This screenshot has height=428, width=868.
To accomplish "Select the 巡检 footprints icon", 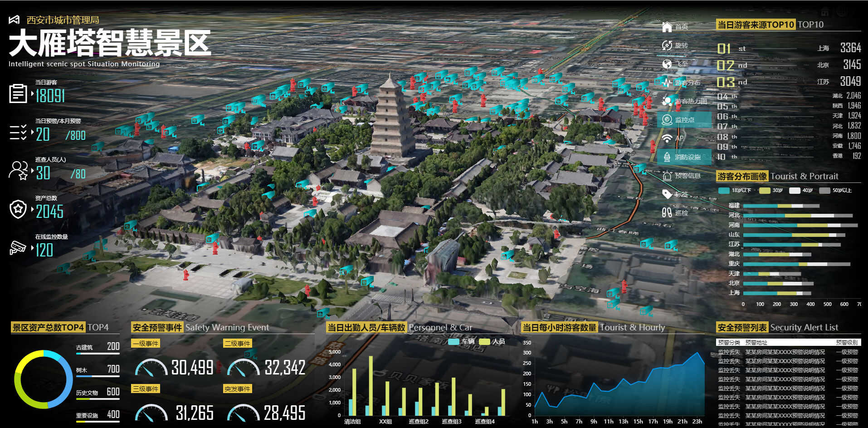I will pyautogui.click(x=667, y=212).
